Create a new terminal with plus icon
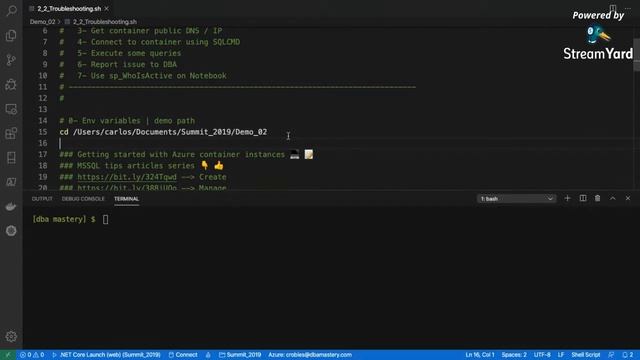This screenshot has height=360, width=640. point(567,198)
